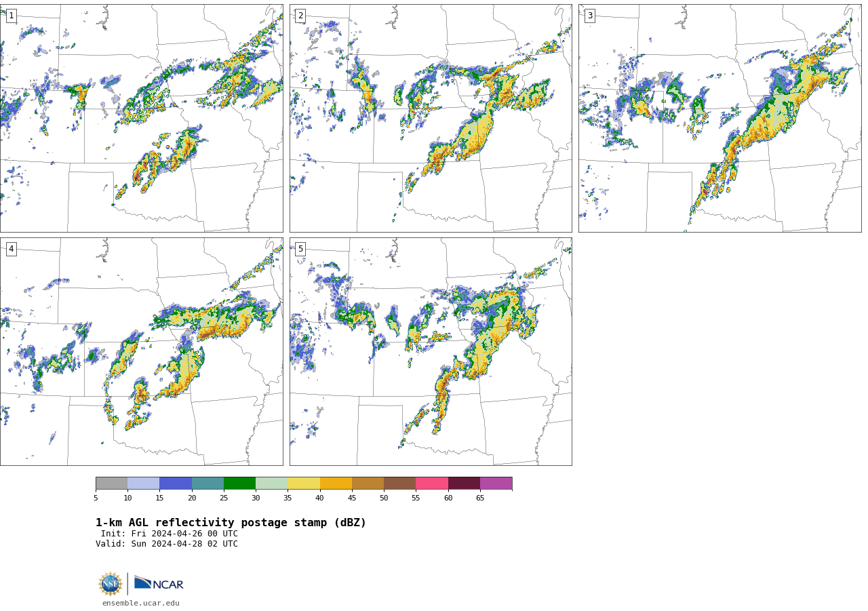Click the colorbar tick label 5
Image resolution: width=868 pixels, height=611 pixels.
[x=96, y=498]
